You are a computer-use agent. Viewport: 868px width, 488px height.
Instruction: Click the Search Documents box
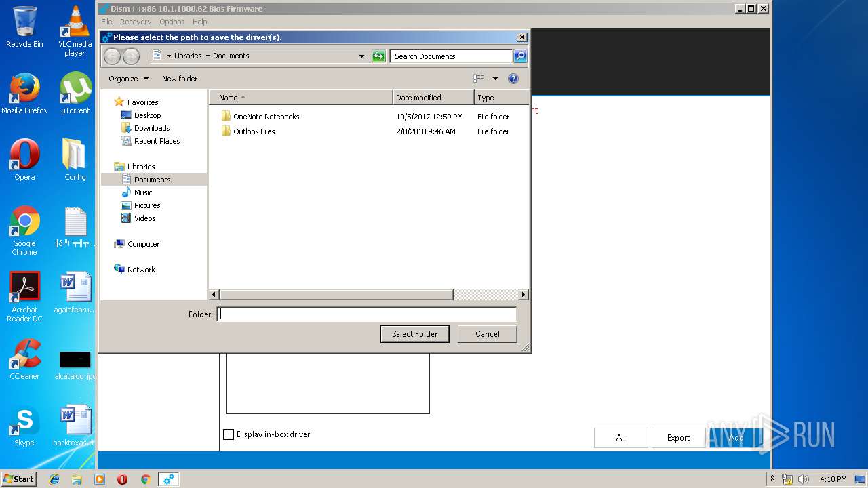(451, 56)
